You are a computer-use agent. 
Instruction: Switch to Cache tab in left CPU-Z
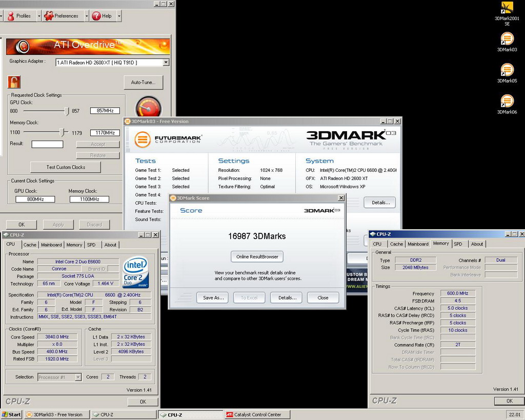[30, 245]
